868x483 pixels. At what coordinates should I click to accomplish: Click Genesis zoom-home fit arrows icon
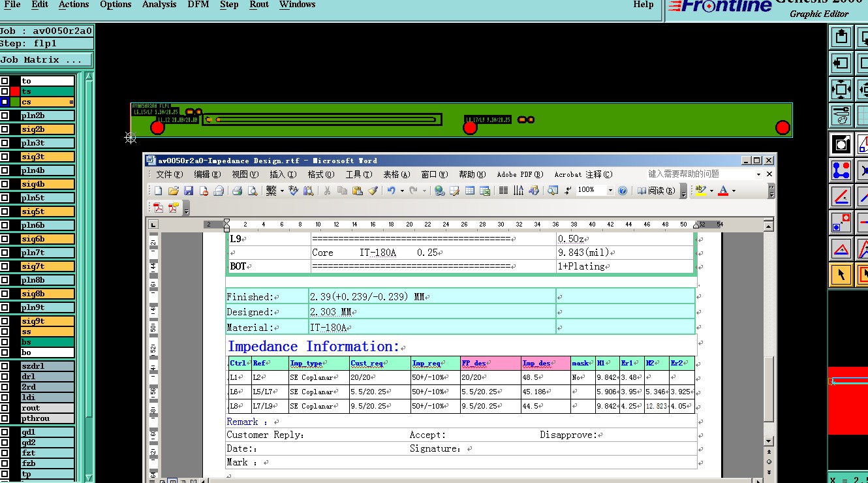click(841, 89)
